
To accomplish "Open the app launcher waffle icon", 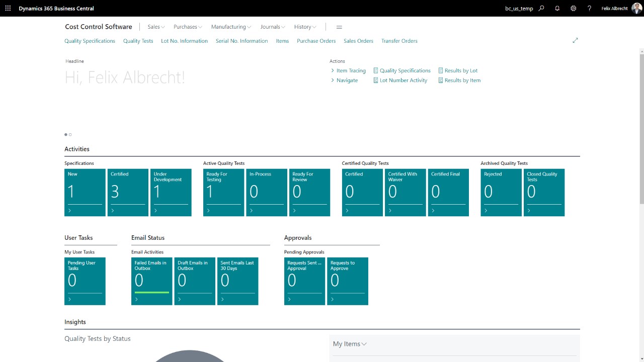I will pyautogui.click(x=8, y=9).
